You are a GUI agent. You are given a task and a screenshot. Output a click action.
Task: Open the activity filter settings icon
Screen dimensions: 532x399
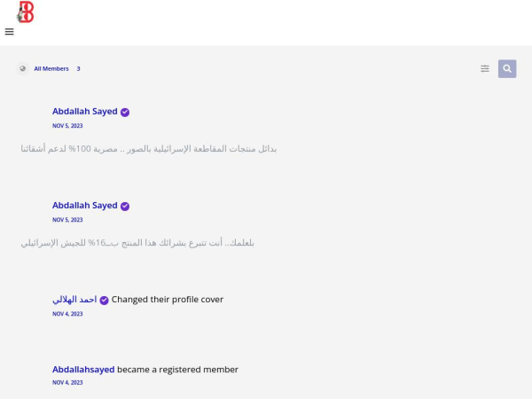pos(485,68)
